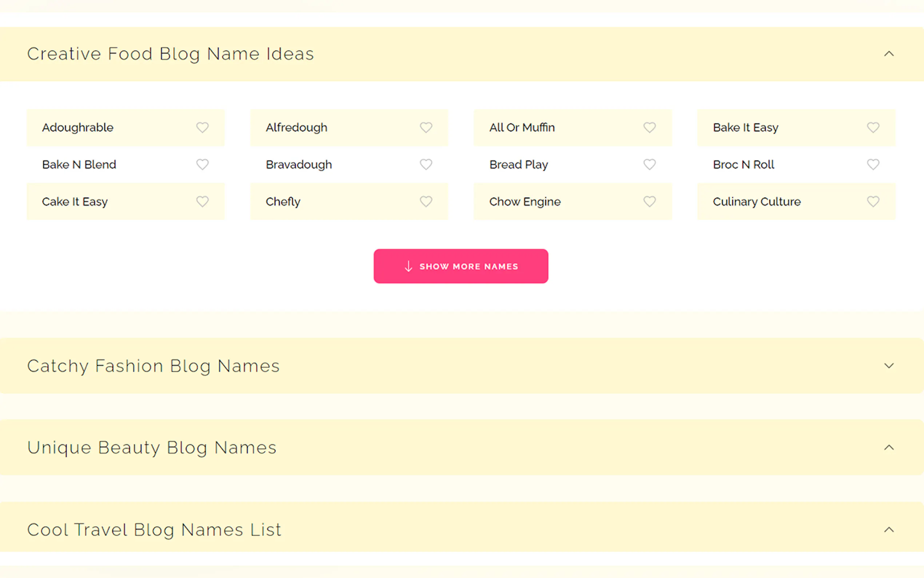
Task: Toggle the Chefly heart on
Action: [x=426, y=201]
